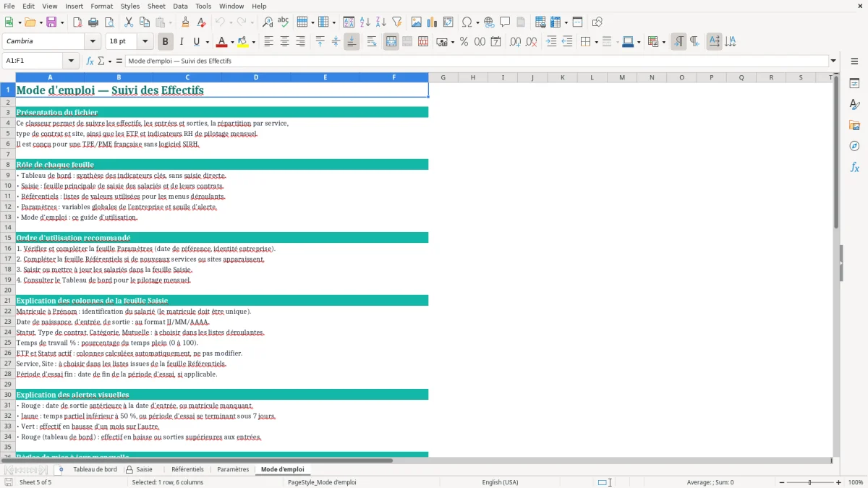Switch to Tableau de bord sheet
Viewport: 868px width, 488px height.
95,470
